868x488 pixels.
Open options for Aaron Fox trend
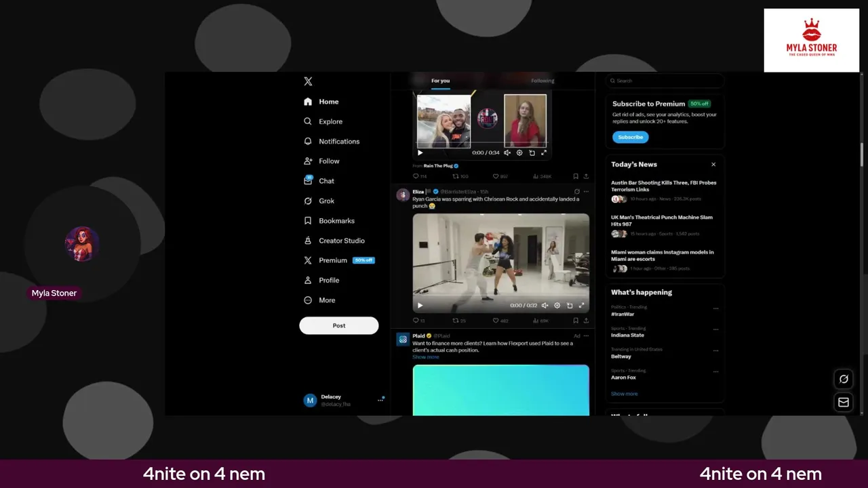pos(715,372)
